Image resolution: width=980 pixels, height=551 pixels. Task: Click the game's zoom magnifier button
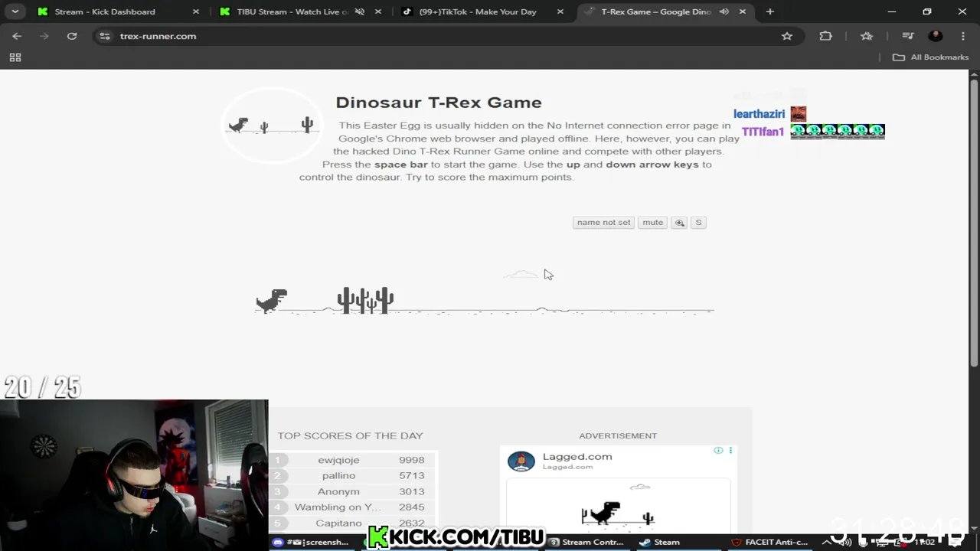tap(679, 223)
